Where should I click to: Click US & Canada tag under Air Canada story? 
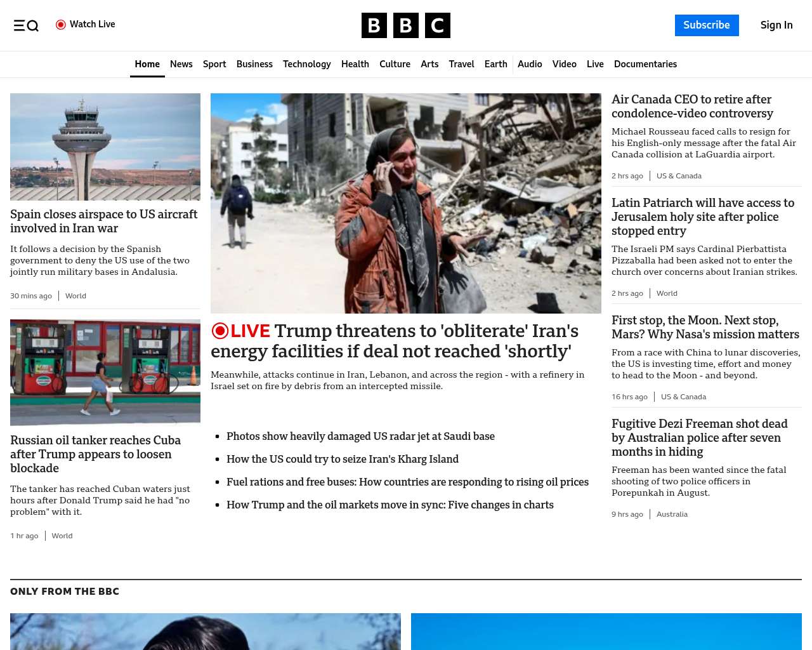click(679, 176)
